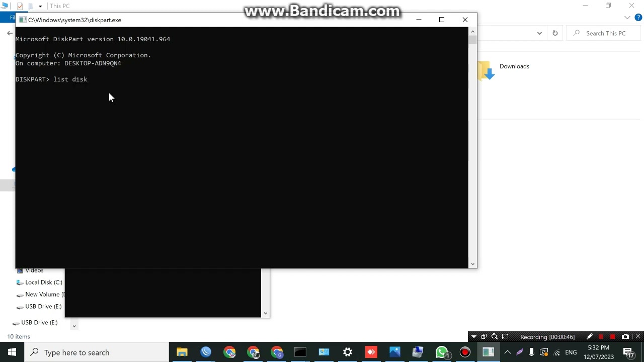Expand the Explorer address bar history dropdown

click(539, 33)
